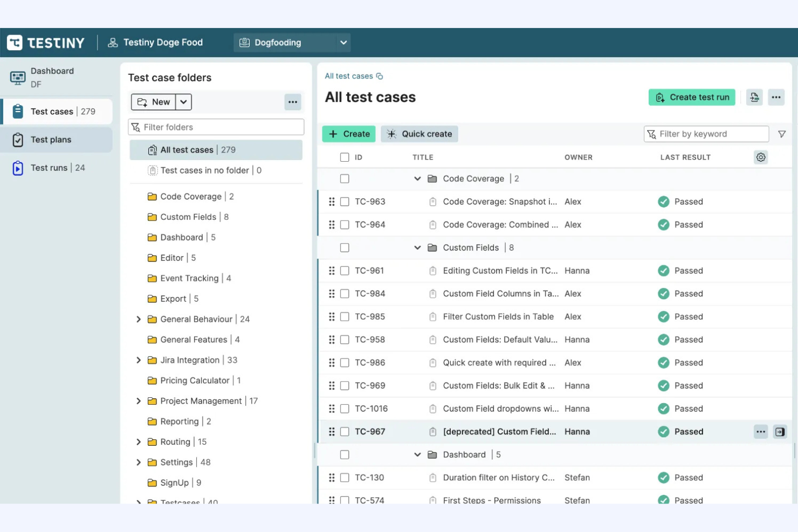
Task: Collapse the Dashboard group in the table
Action: (x=417, y=454)
